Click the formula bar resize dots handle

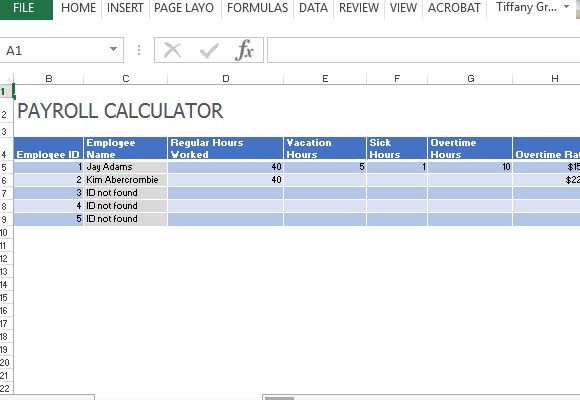(139, 50)
